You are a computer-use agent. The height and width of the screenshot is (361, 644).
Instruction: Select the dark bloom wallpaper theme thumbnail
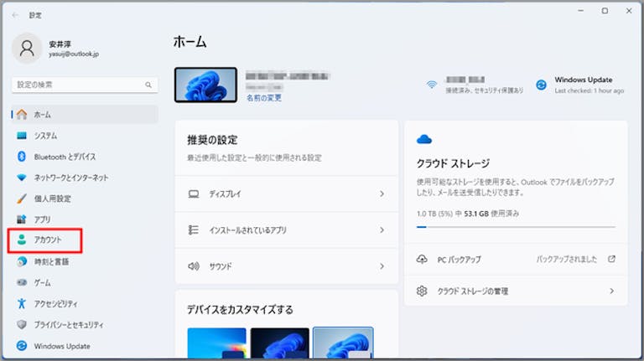[280, 343]
